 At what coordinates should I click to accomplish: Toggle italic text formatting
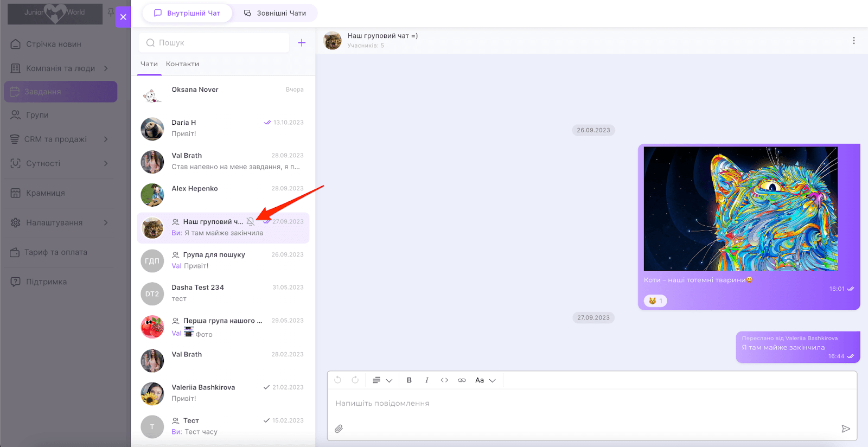coord(427,380)
